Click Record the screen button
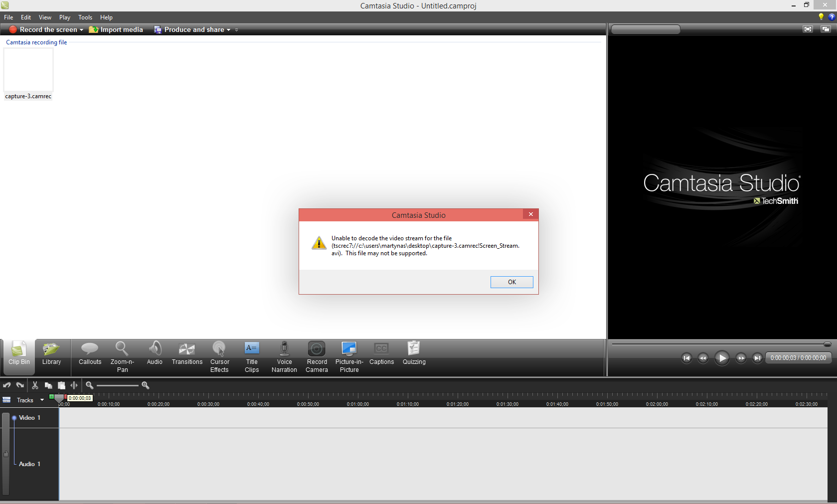The height and width of the screenshot is (504, 837). pos(43,30)
